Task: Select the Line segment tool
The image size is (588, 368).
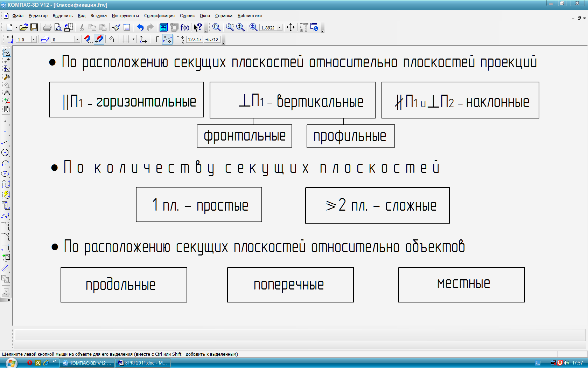Action: point(5,142)
